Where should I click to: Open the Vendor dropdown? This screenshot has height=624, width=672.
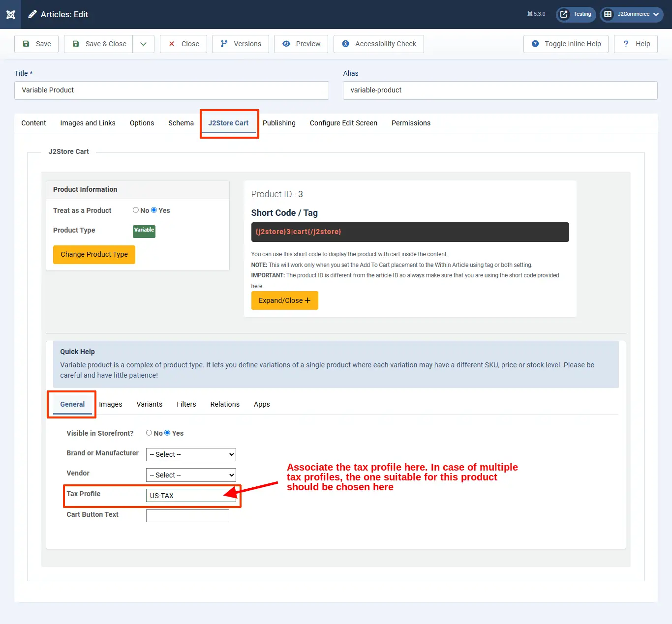(x=191, y=475)
